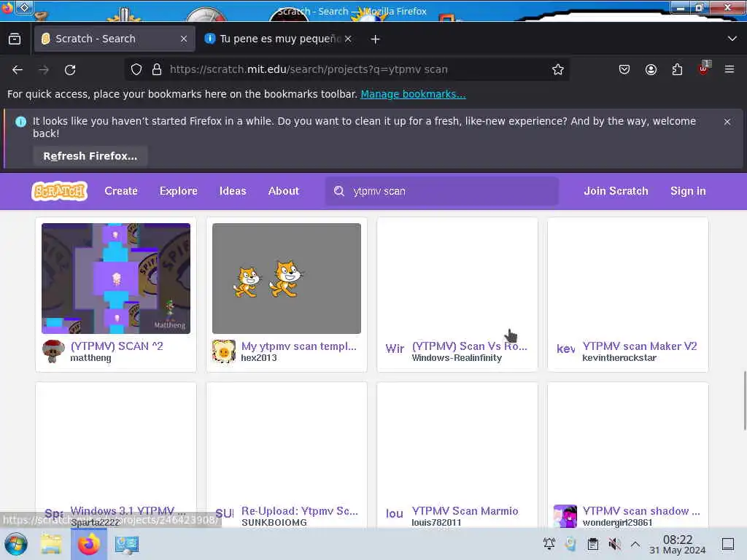747x560 pixels.
Task: Open SUNKBOIOMG user profile link
Action: (274, 522)
